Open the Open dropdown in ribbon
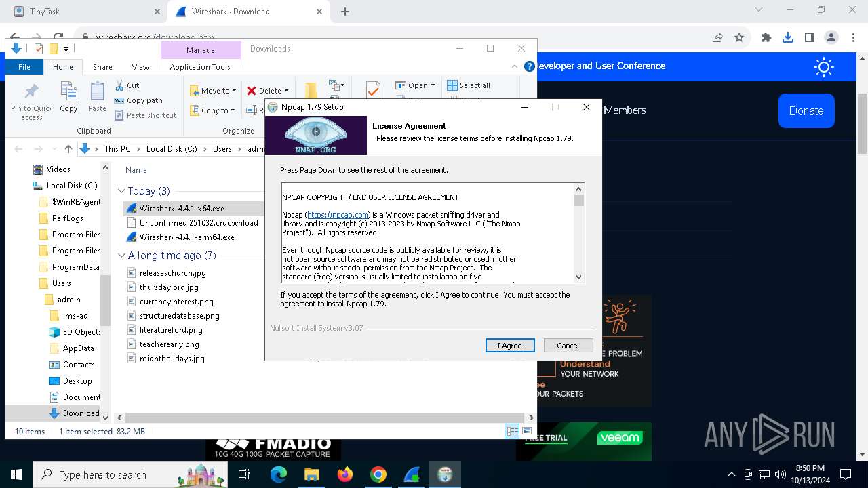The width and height of the screenshot is (868, 488). [x=416, y=85]
